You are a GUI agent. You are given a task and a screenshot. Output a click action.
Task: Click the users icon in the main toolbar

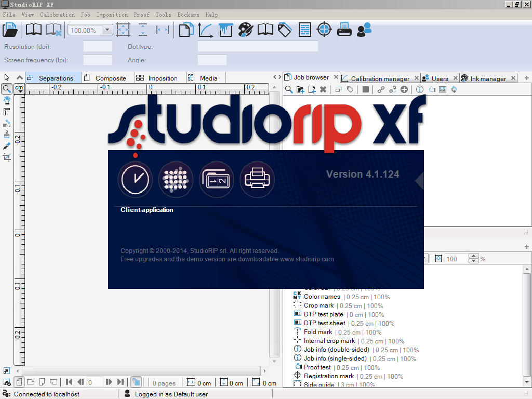coord(364,30)
